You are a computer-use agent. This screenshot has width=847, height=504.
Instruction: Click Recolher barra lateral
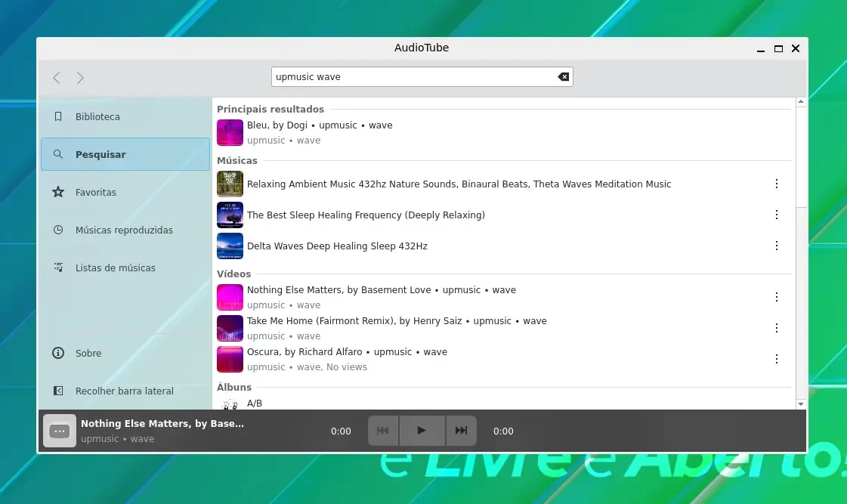click(125, 391)
